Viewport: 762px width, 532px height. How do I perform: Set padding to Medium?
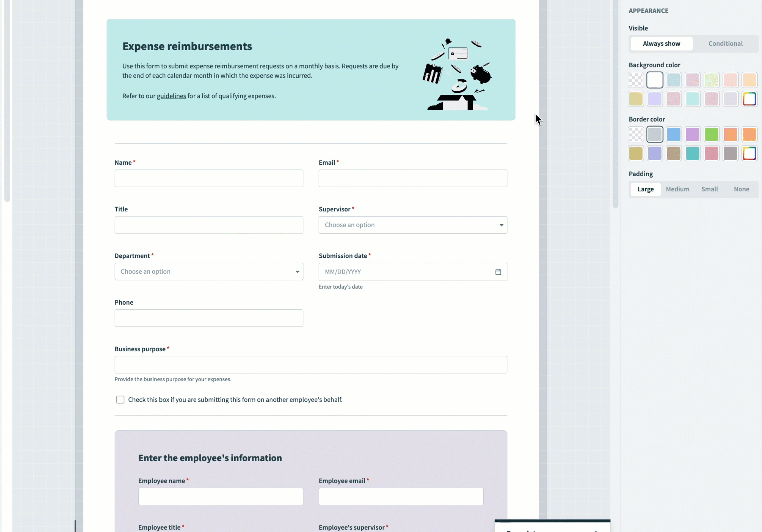677,189
